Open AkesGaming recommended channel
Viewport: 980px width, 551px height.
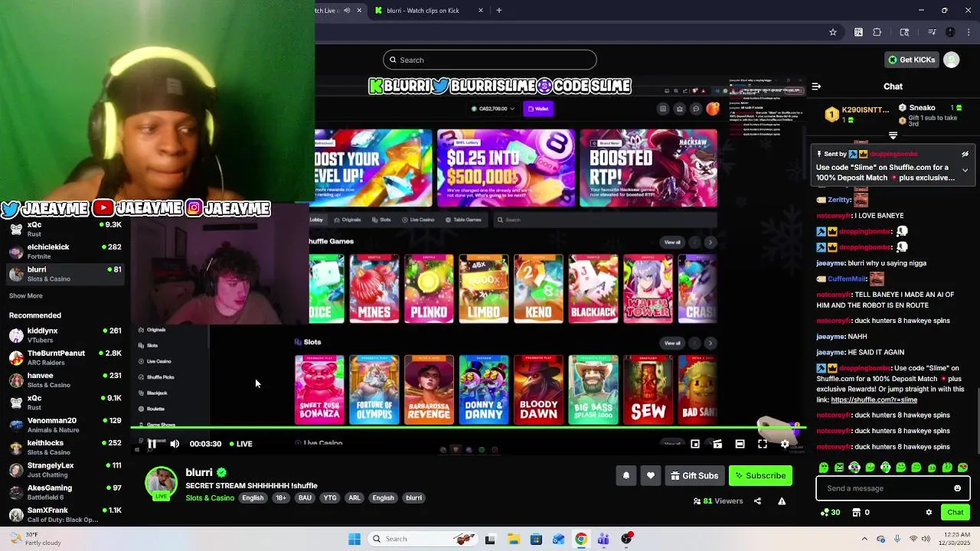(65, 492)
